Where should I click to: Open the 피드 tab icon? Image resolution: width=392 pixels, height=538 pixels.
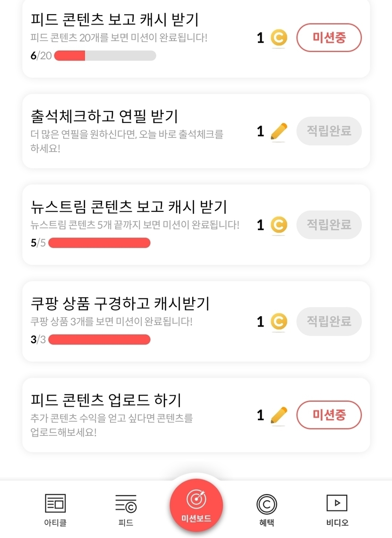tap(126, 503)
